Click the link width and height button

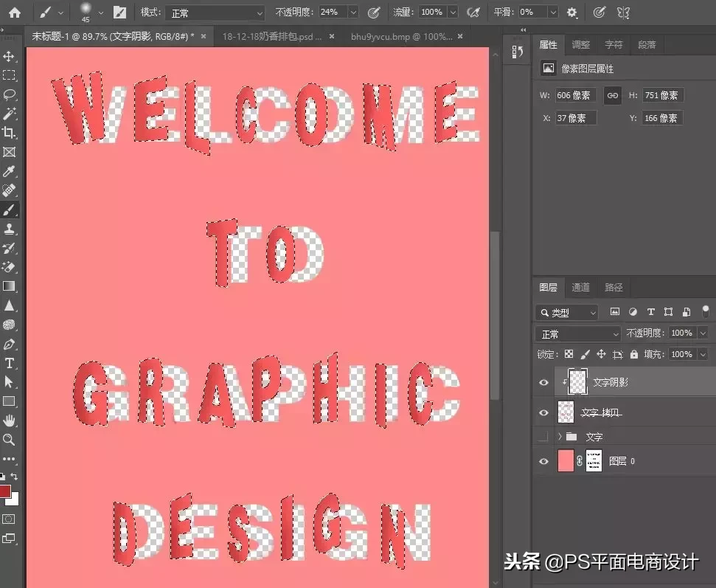coord(612,95)
